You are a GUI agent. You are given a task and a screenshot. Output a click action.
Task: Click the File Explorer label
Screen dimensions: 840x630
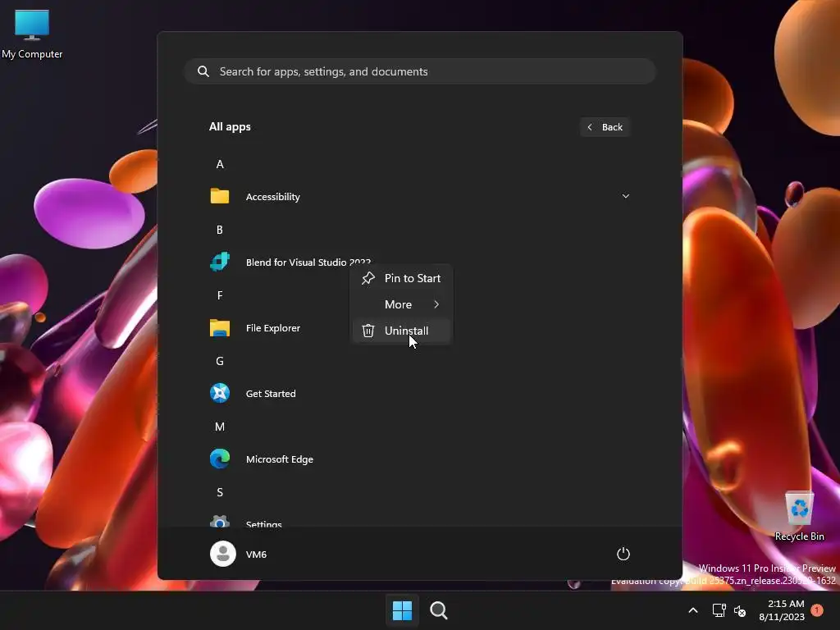pyautogui.click(x=272, y=328)
